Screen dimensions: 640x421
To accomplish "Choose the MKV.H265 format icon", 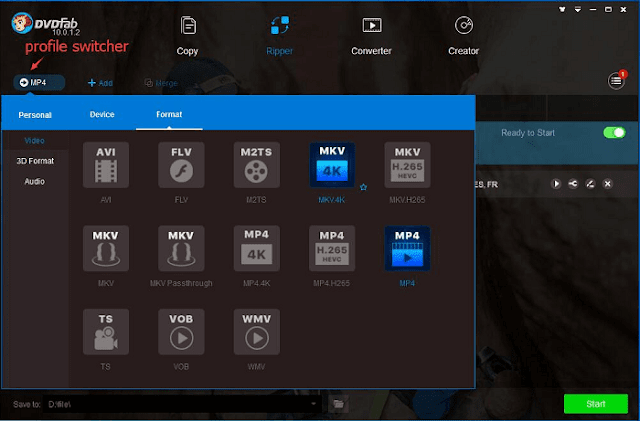I will [407, 165].
